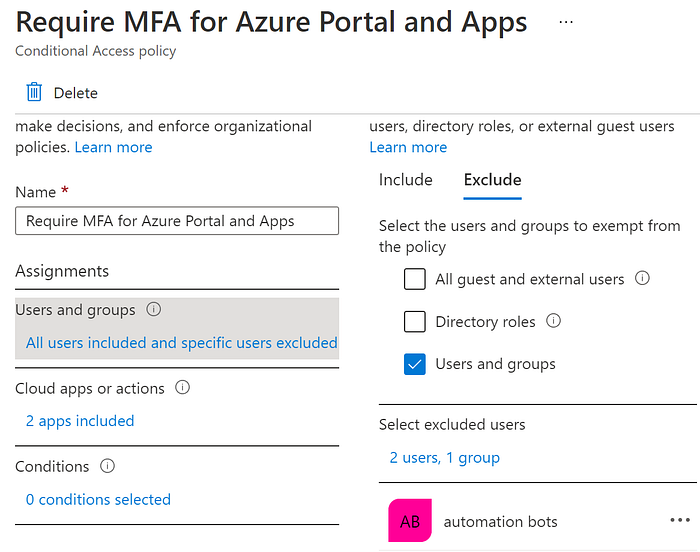The image size is (700, 552).
Task: Open 0 conditions selected link
Action: pyautogui.click(x=98, y=499)
